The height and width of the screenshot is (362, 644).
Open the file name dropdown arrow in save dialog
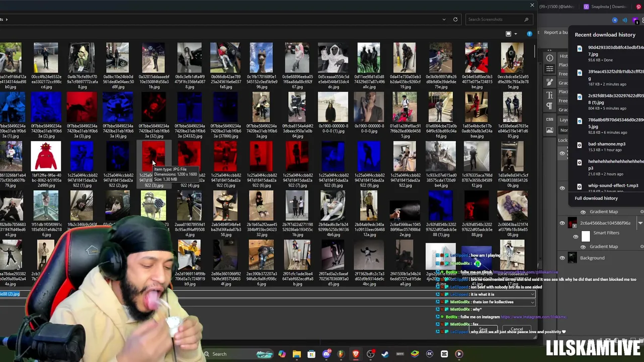532,294
